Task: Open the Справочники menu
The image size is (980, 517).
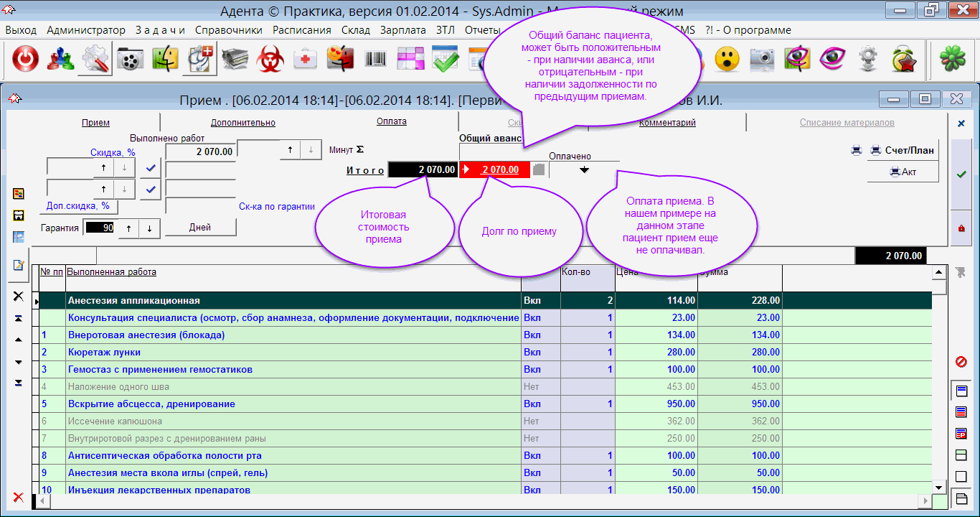Action: pos(228,30)
